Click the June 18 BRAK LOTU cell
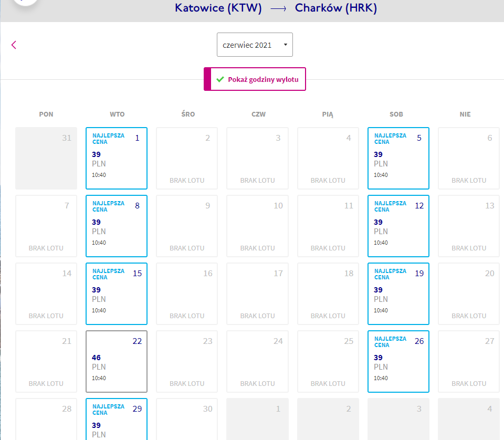 click(x=328, y=294)
